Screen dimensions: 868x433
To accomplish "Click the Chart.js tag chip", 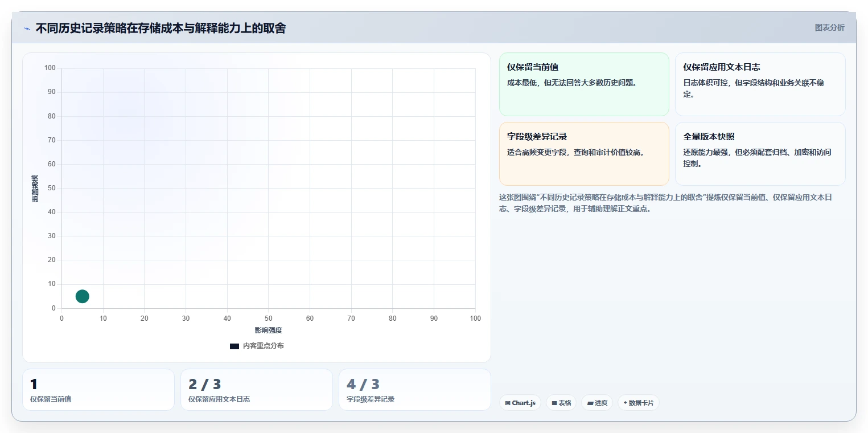I will pos(520,403).
